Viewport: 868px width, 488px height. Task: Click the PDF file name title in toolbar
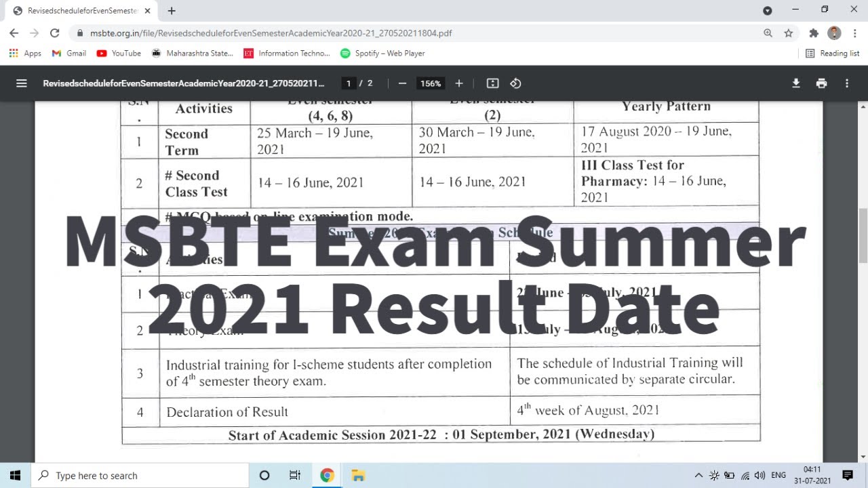point(183,83)
